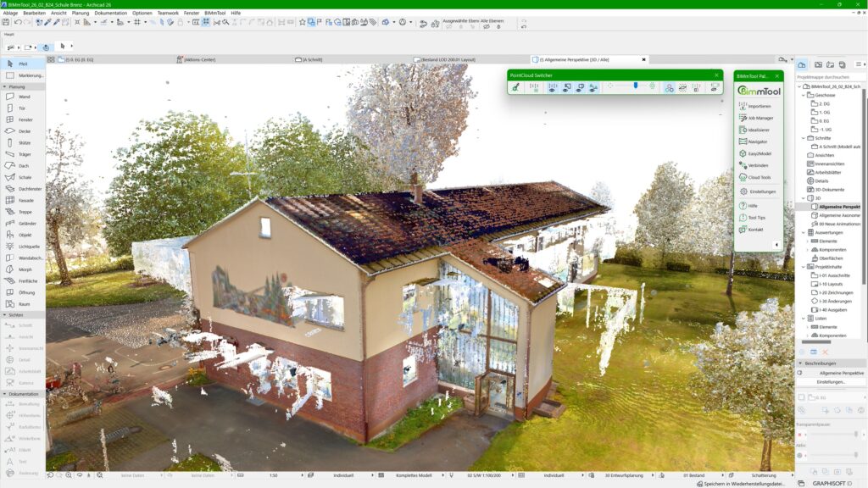Select Allgemeine Perspektive in the navigator tree
Viewport: 868px width, 488px height.
click(x=835, y=207)
